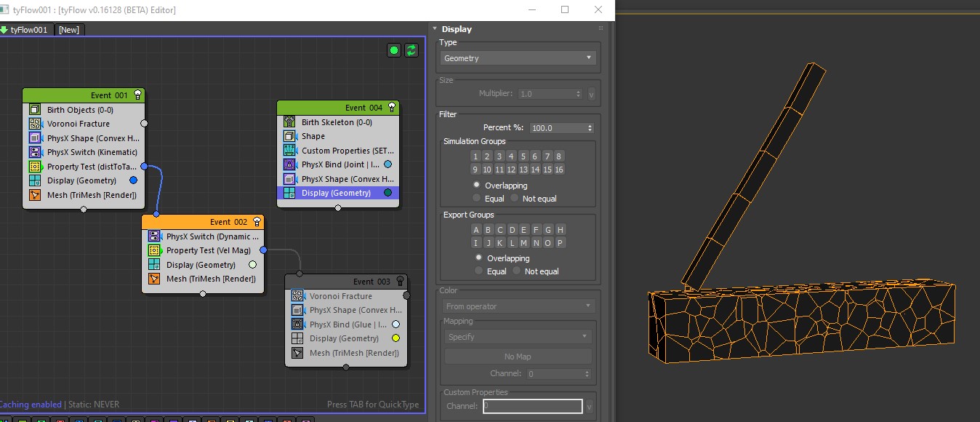Click the green refresh simulation icon

tap(411, 50)
